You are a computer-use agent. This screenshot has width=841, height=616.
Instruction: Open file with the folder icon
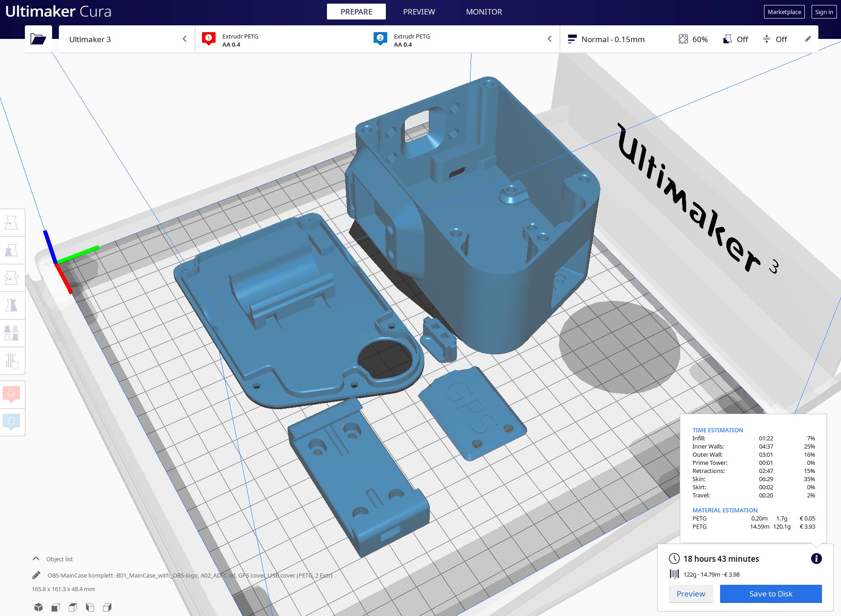[x=38, y=39]
